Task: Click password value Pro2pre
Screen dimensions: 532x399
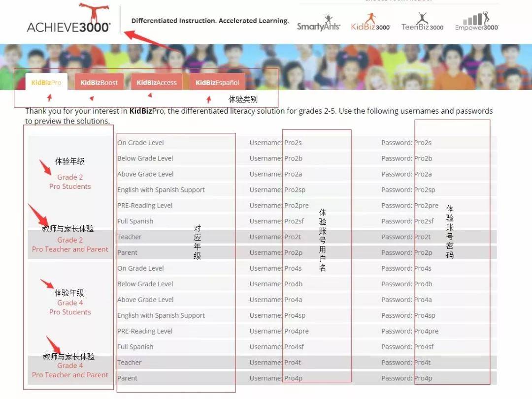Action: click(427, 206)
